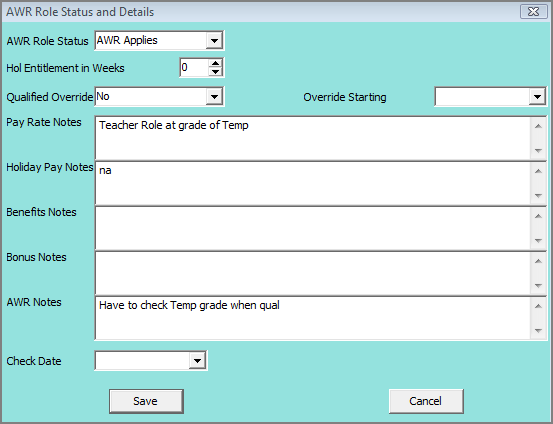The image size is (553, 424).
Task: Click AWR Notes scroll down arrow
Action: pyautogui.click(x=538, y=331)
